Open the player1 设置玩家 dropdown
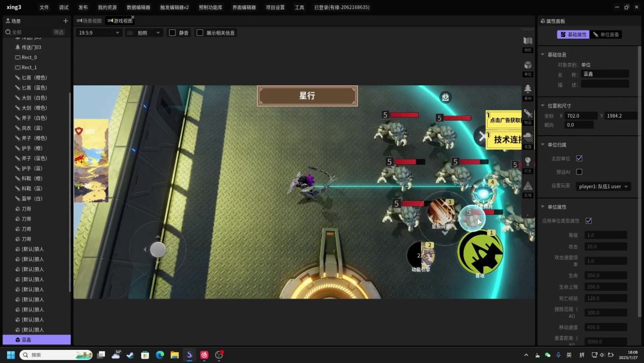 pos(603,186)
